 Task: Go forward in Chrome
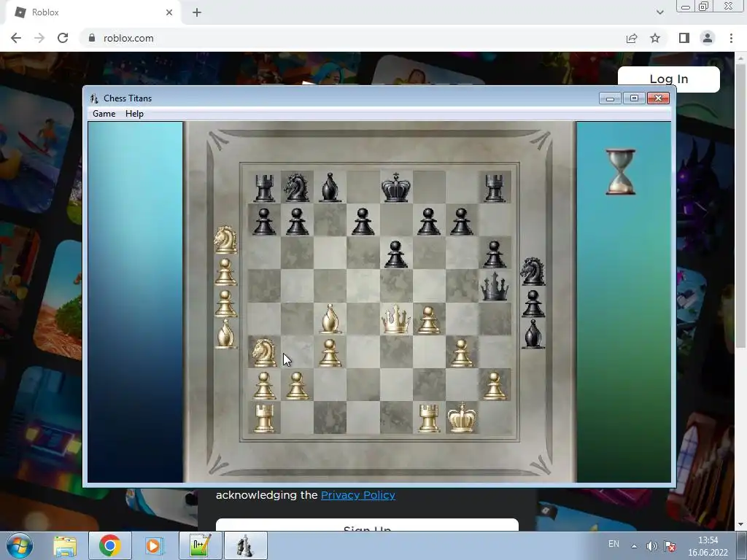pyautogui.click(x=39, y=38)
